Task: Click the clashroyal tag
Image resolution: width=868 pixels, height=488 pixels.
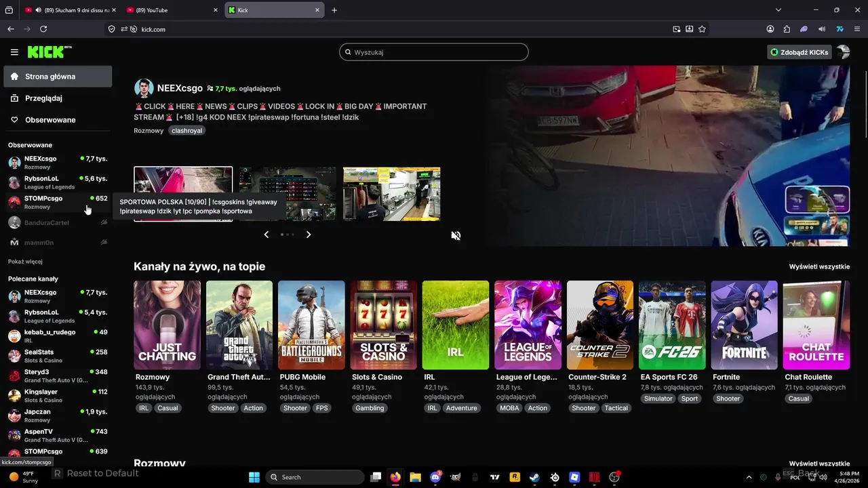Action: [186, 131]
